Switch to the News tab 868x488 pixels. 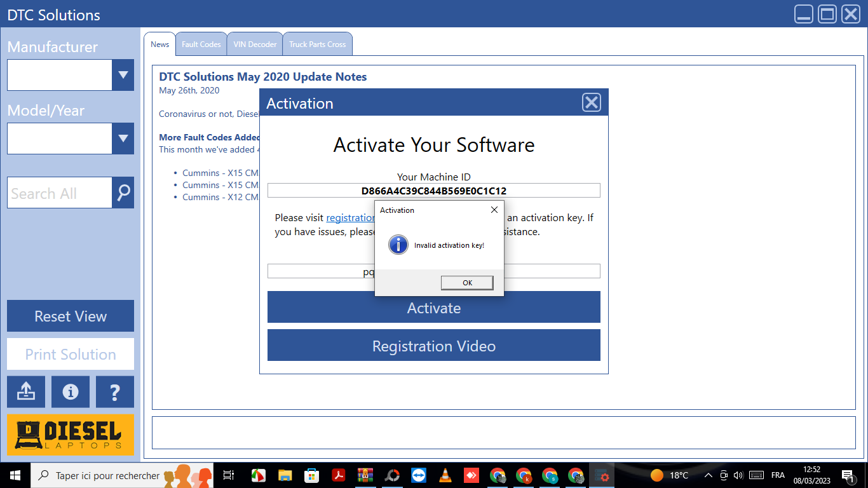click(x=159, y=44)
